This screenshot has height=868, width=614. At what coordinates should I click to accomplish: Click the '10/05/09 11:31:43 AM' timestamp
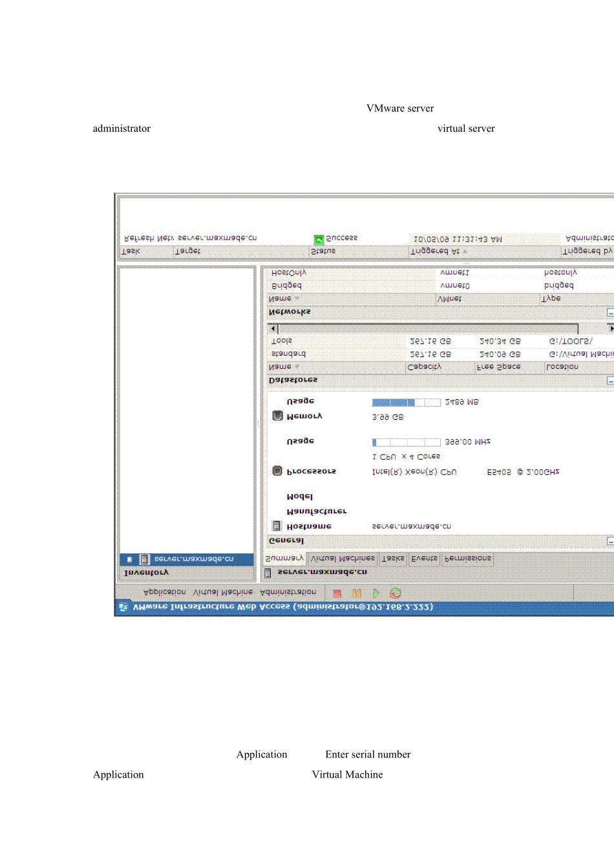click(458, 240)
